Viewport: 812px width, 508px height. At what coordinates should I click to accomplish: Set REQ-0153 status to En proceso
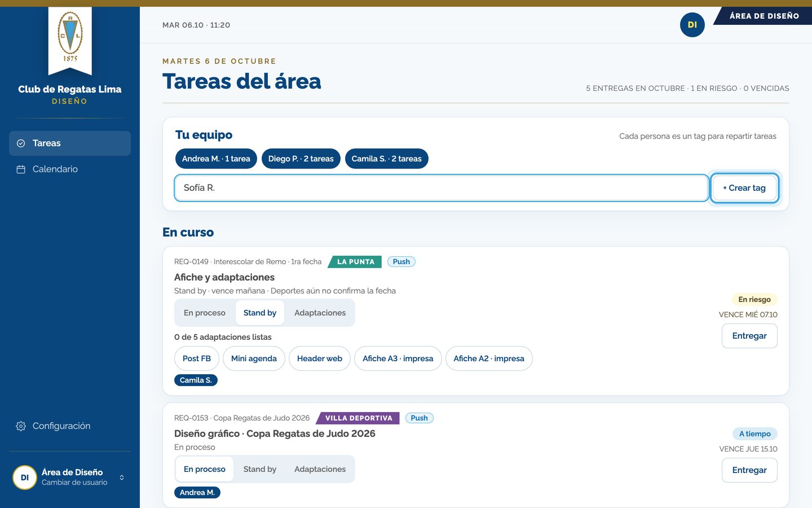[205, 469]
